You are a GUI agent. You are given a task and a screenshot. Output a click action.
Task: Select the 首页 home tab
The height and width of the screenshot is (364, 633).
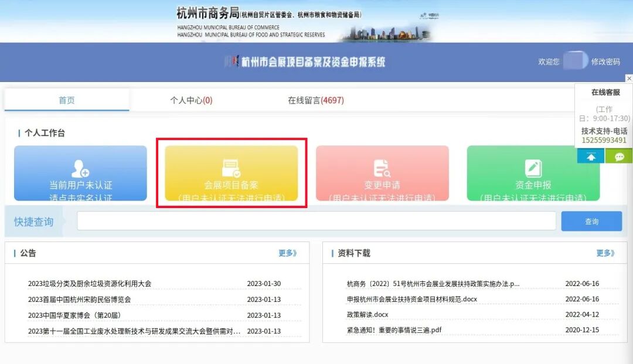coord(66,100)
